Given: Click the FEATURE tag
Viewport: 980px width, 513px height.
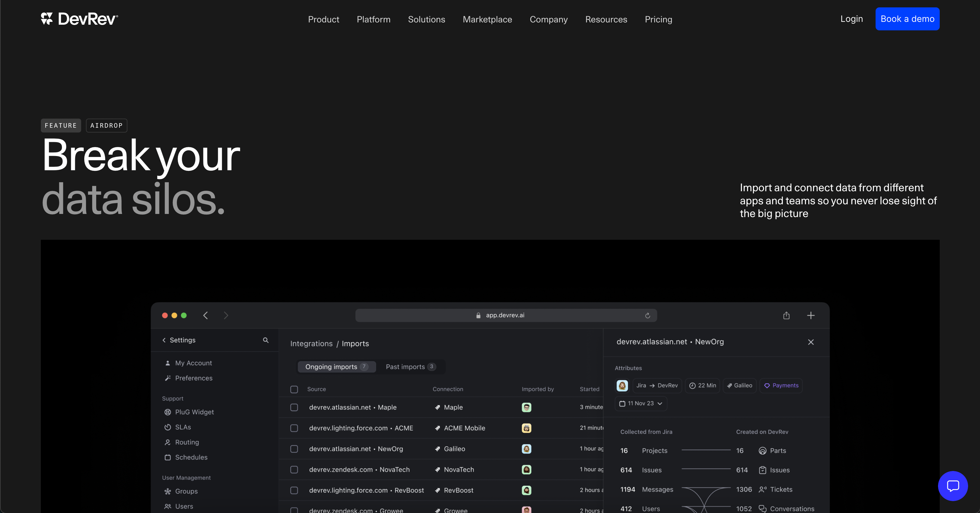Looking at the screenshot, I should click(61, 125).
